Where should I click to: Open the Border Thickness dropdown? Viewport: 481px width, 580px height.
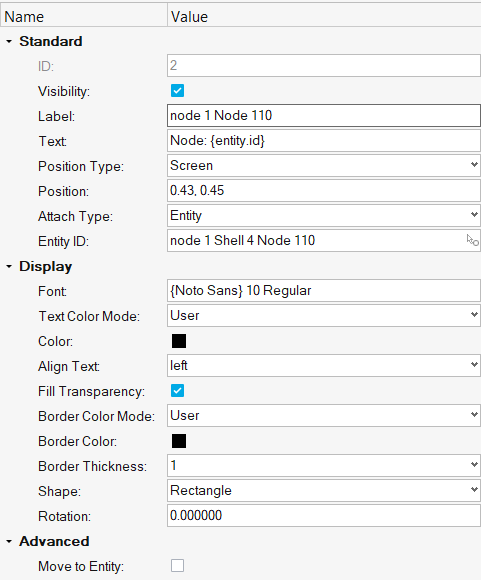[324, 465]
